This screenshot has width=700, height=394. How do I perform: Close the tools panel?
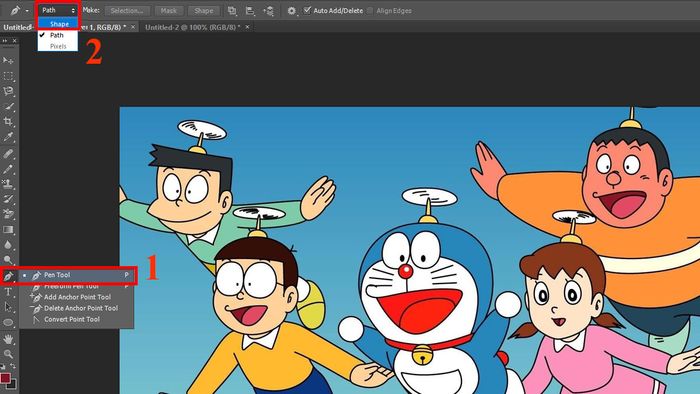point(14,41)
